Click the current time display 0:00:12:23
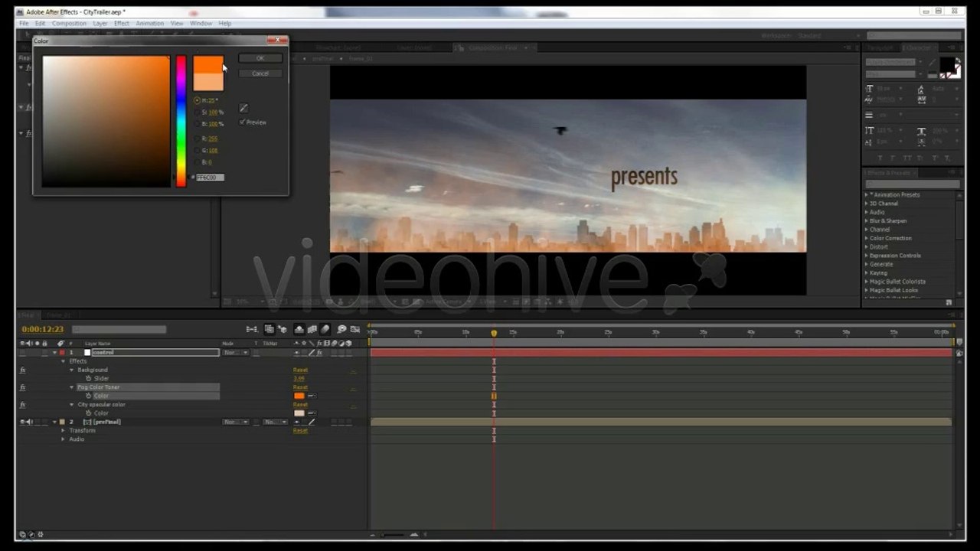 pos(43,330)
